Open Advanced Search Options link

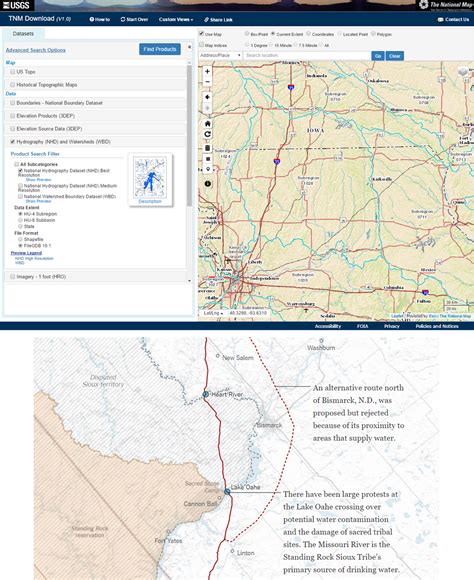click(x=36, y=50)
